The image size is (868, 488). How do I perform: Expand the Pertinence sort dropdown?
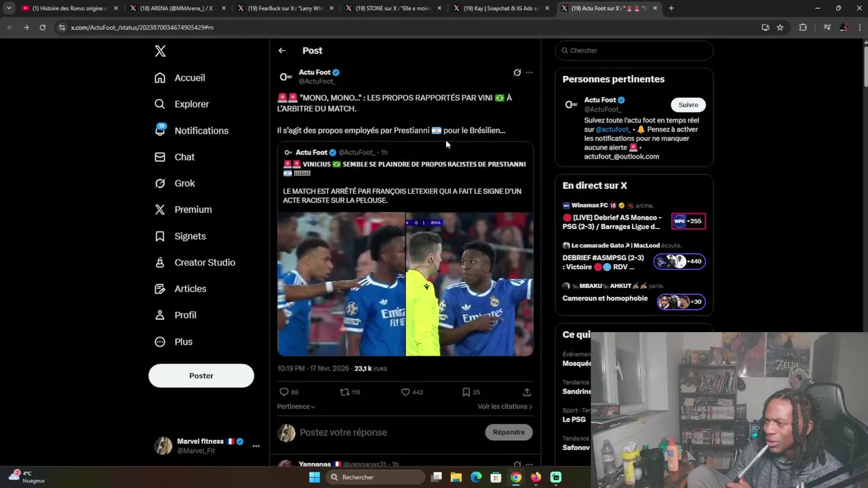tap(296, 407)
